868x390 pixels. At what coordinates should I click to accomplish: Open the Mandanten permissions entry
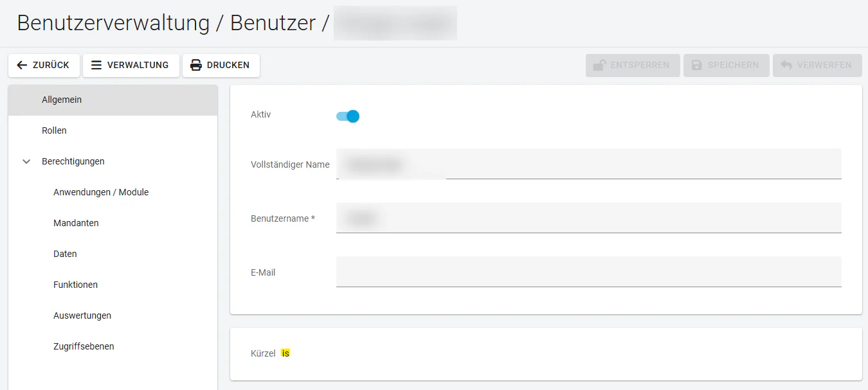(76, 224)
